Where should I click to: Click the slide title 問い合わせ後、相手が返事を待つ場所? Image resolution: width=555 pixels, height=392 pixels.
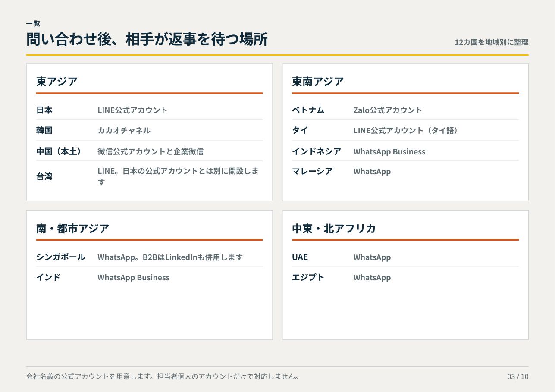coord(147,39)
